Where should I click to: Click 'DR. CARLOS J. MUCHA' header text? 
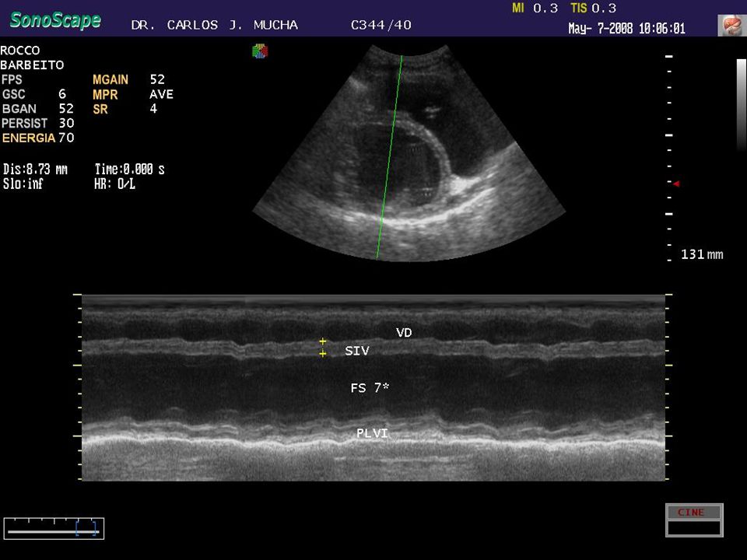coord(215,25)
